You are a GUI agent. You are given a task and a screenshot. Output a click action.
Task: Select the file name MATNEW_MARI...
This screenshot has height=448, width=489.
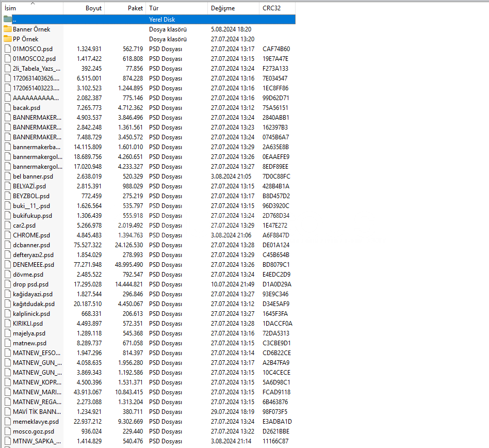[x=37, y=392]
